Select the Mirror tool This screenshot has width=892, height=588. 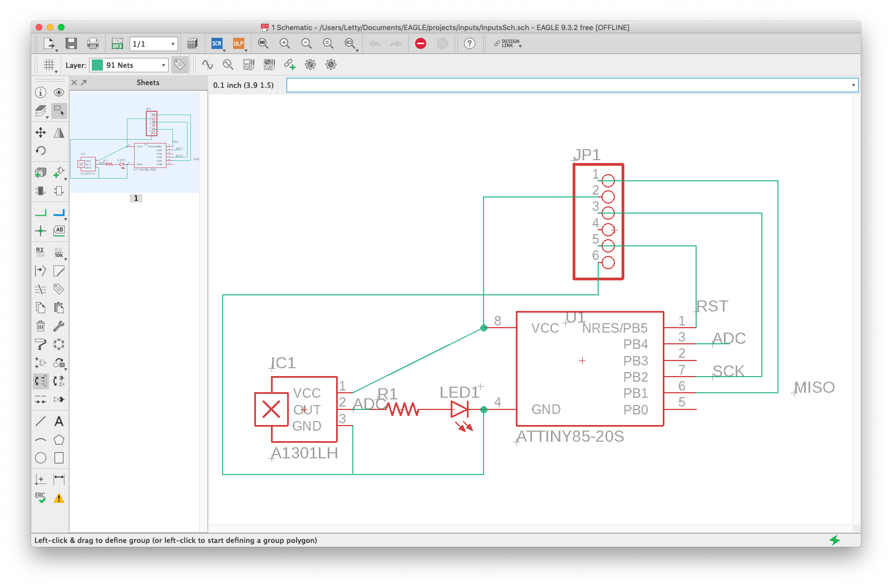point(59,132)
